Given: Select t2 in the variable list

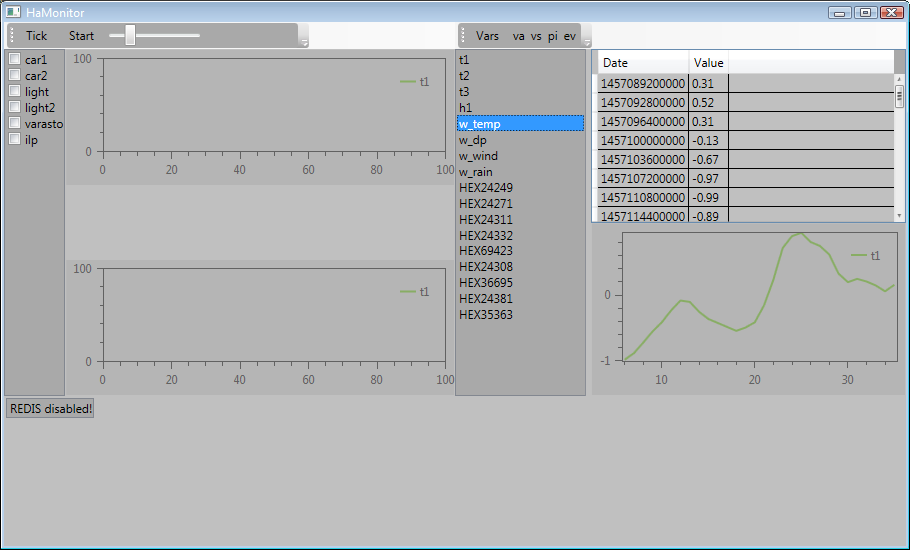Looking at the screenshot, I should point(521,75).
